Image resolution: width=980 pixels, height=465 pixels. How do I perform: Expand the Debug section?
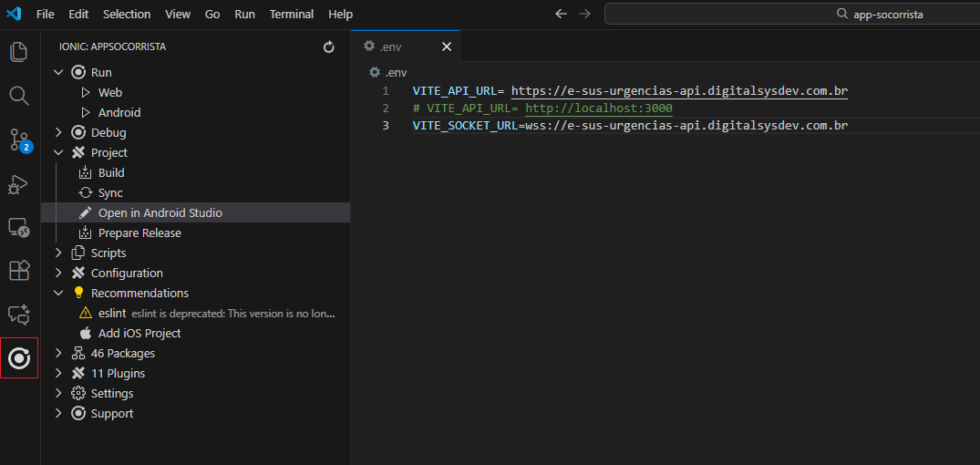point(59,132)
